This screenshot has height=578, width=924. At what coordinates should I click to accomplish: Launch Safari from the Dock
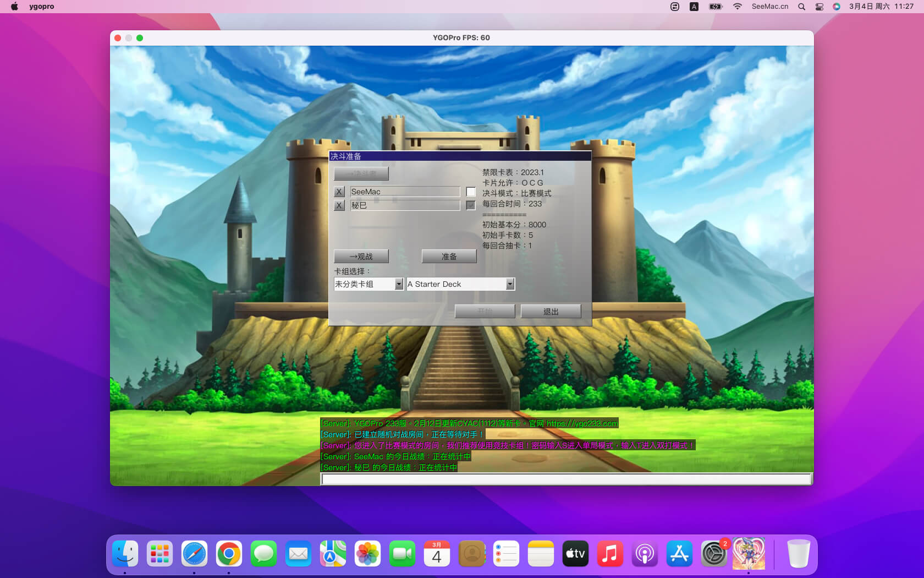point(194,554)
